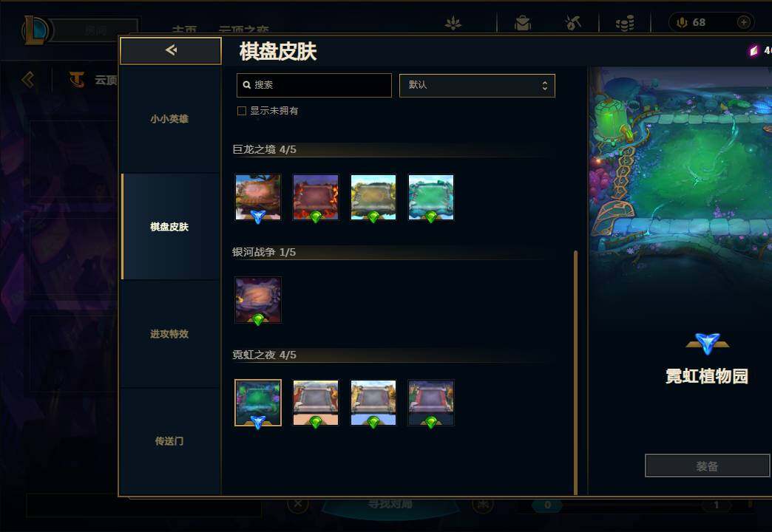Enable the 显示未拥有 checkbox

(242, 111)
